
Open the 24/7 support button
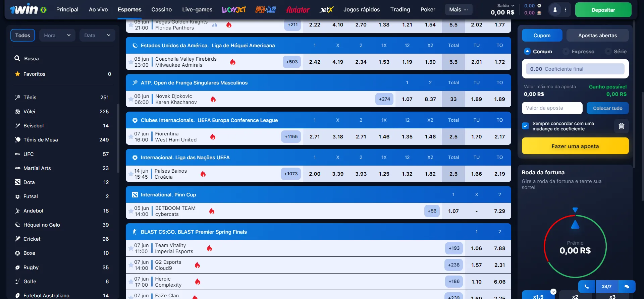(x=606, y=287)
